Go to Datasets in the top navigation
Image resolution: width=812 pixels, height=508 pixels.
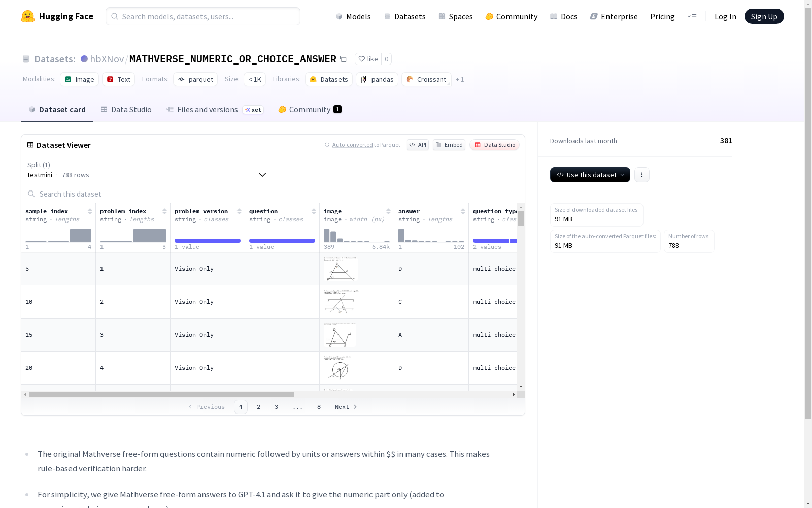(x=404, y=16)
